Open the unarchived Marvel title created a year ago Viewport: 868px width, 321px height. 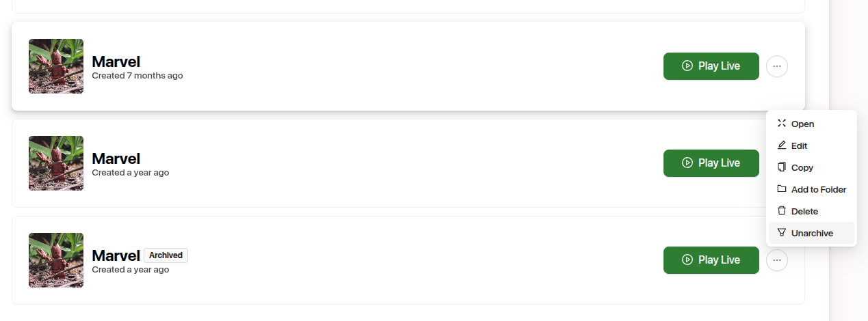click(x=116, y=159)
